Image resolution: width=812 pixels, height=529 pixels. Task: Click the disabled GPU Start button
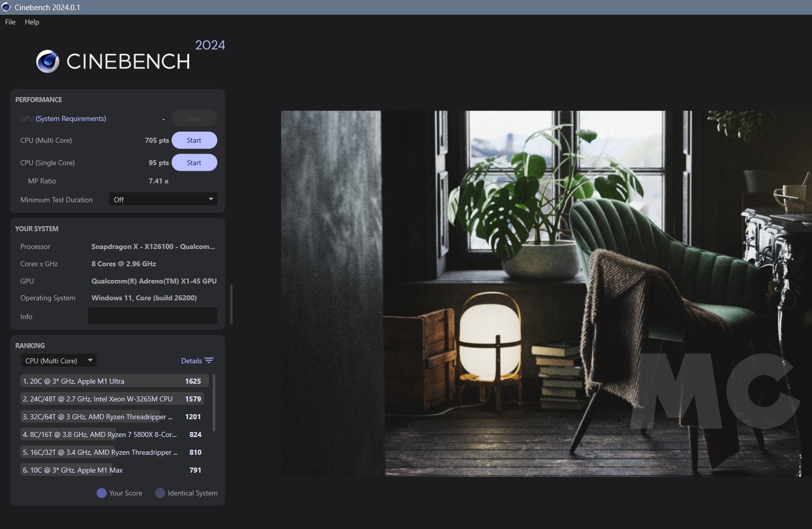(194, 118)
